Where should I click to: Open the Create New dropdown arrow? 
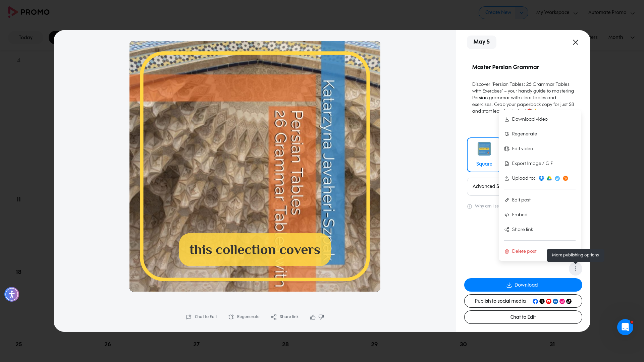pos(521,13)
